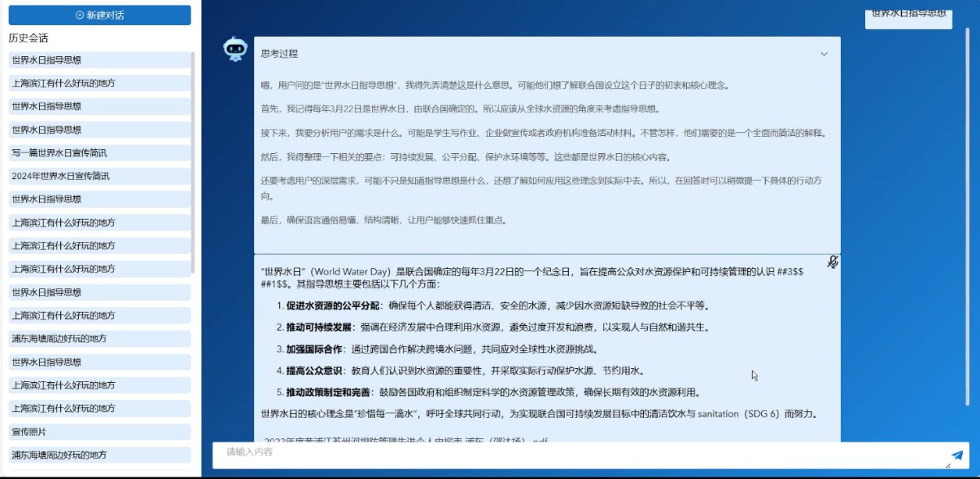
Task: Open the topmost 世界水日指导思想 history item
Action: click(x=46, y=60)
